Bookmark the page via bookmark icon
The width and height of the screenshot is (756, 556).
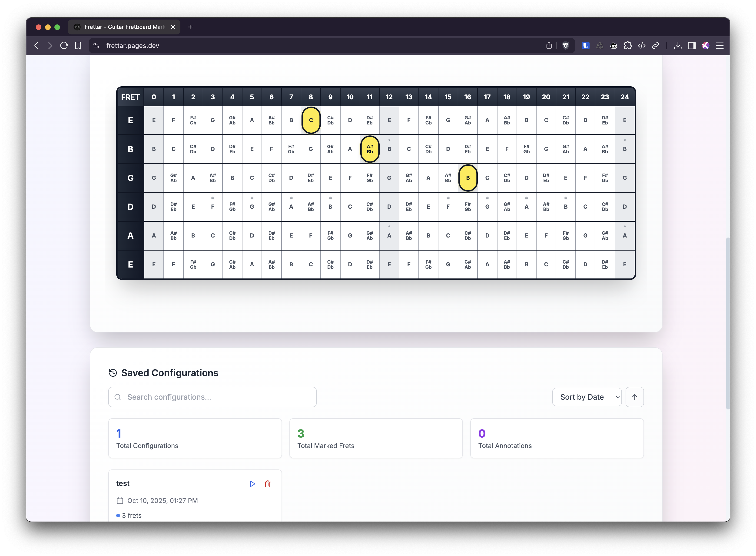(78, 45)
